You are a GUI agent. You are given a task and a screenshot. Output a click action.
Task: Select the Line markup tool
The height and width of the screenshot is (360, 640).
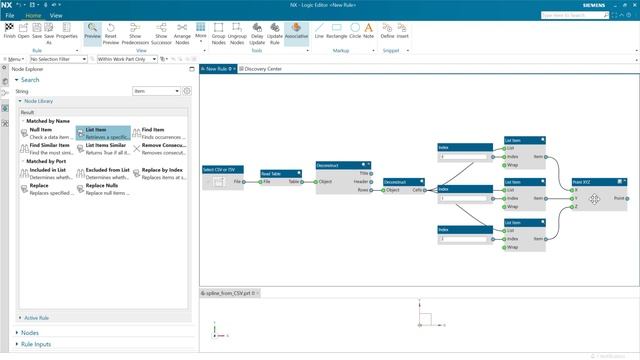click(319, 31)
